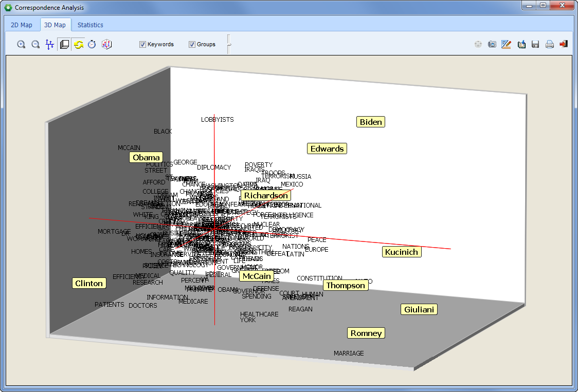This screenshot has height=392, width=578.
Task: Toggle the yellow rotation arrows icon
Action: [78, 45]
